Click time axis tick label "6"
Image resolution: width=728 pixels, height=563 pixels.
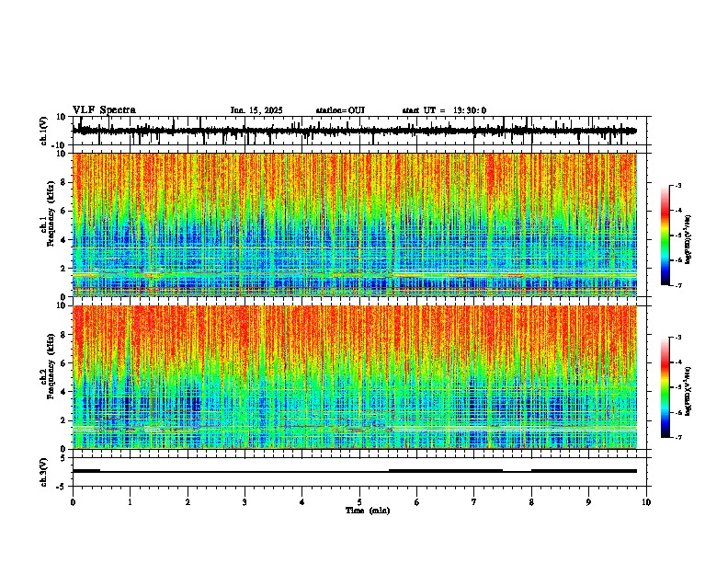pyautogui.click(x=417, y=502)
